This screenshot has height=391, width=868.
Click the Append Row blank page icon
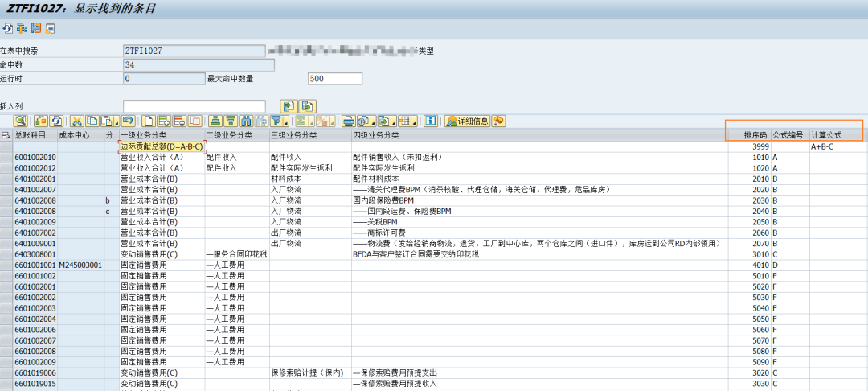[149, 121]
